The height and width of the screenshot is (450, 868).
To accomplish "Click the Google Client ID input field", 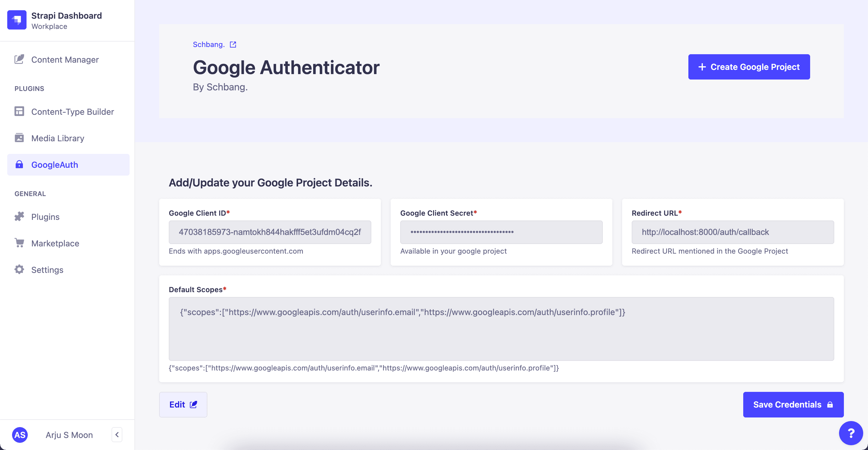I will pos(270,231).
